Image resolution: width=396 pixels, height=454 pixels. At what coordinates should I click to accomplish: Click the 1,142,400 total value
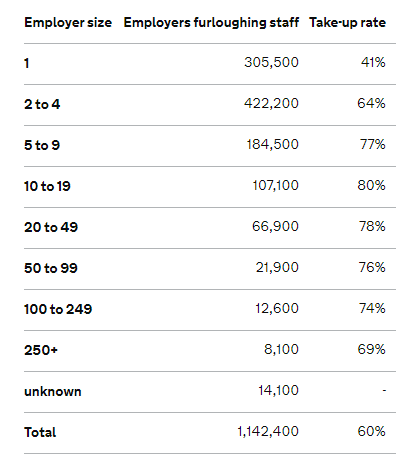[268, 431]
